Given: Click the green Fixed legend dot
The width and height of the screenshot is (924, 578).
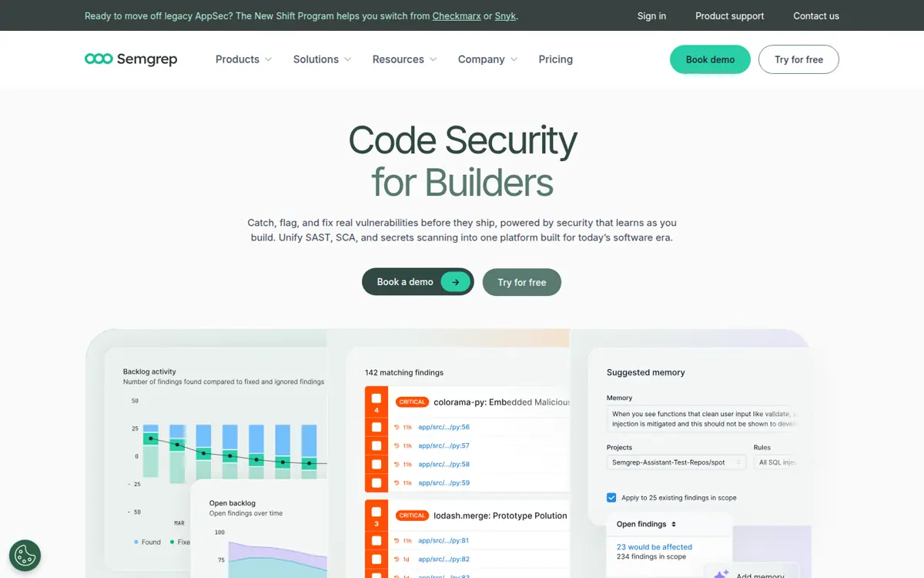Looking at the screenshot, I should pyautogui.click(x=172, y=542).
